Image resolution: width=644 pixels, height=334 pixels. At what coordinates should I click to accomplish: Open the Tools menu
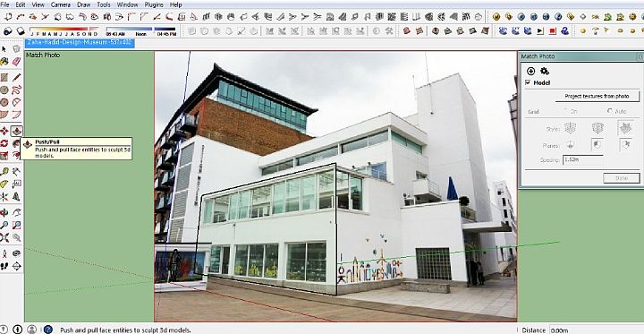point(104,4)
